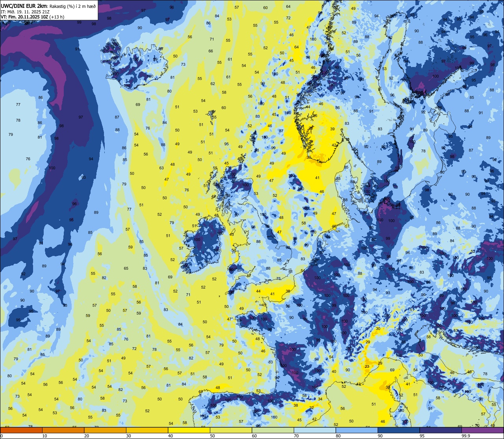Screen dimensions: 504x439
Task: Select the medium blue 90–95% legend swatch
Action: tap(398, 430)
